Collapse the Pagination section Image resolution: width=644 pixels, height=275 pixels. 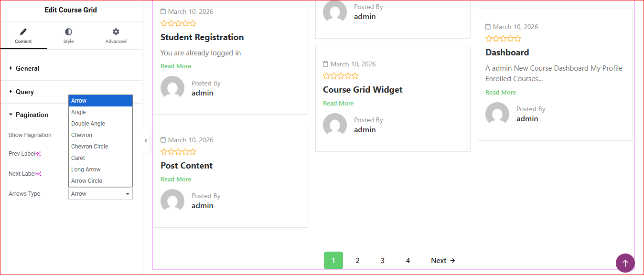click(32, 115)
